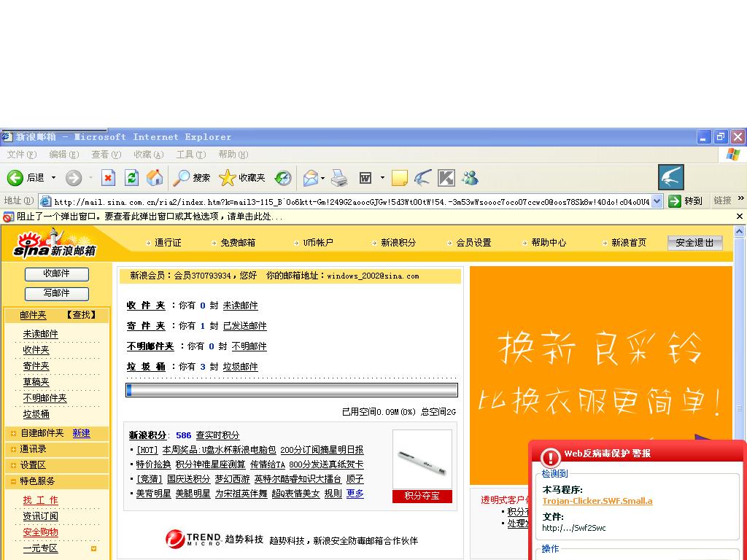Open the 垃圾邮件 link in summary
This screenshot has width=747, height=560.
pos(241,367)
